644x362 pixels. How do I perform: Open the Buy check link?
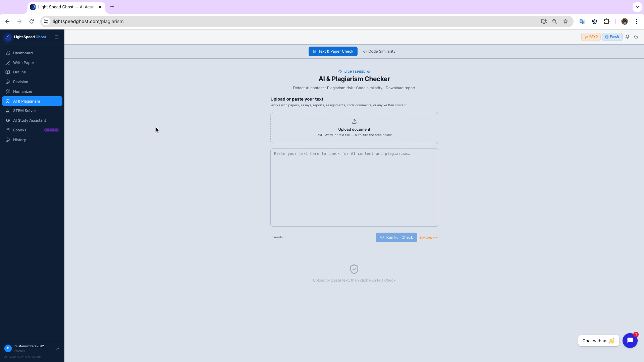[x=429, y=238]
